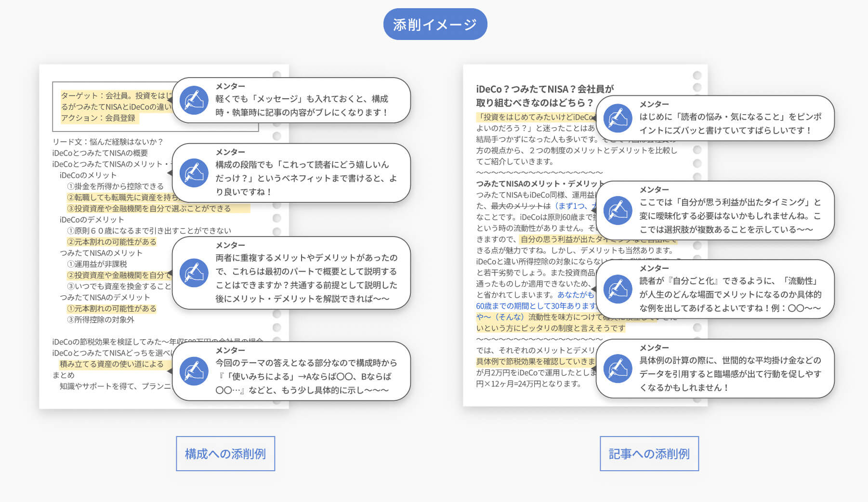The image size is (868, 502).
Task: Select the 記事への添削例 label box
Action: [x=649, y=454]
